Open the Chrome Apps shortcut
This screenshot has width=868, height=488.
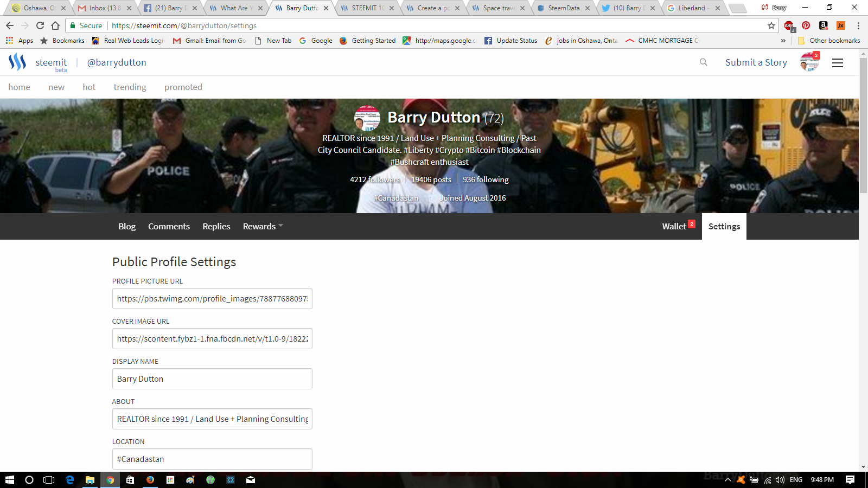(x=20, y=41)
